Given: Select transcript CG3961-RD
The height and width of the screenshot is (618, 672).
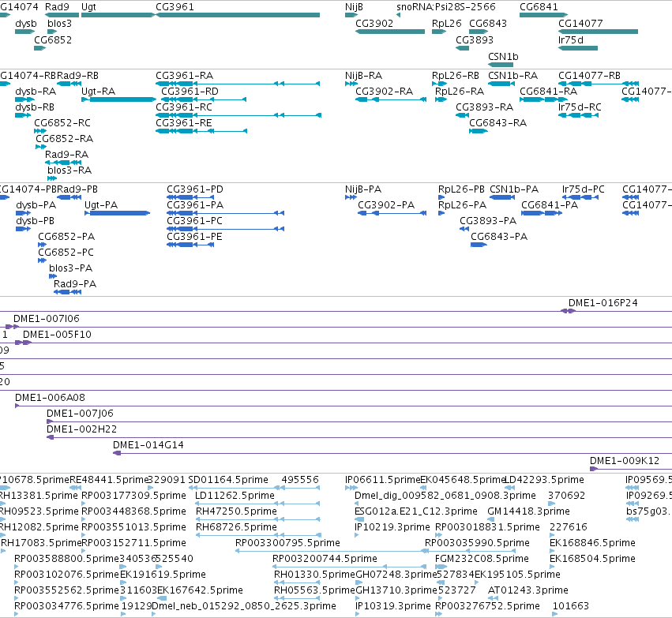Looking at the screenshot, I should click(x=204, y=99).
